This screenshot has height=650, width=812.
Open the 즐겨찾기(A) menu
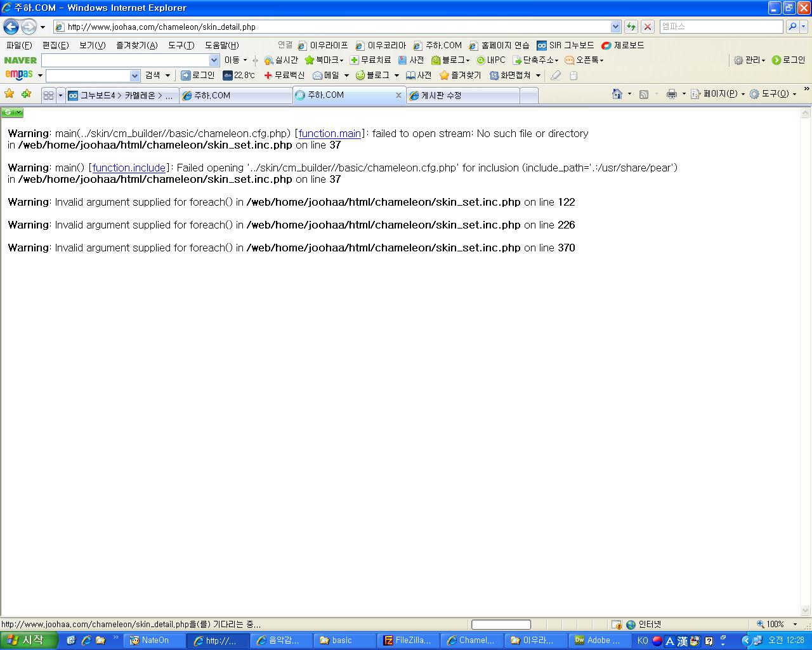tap(136, 45)
